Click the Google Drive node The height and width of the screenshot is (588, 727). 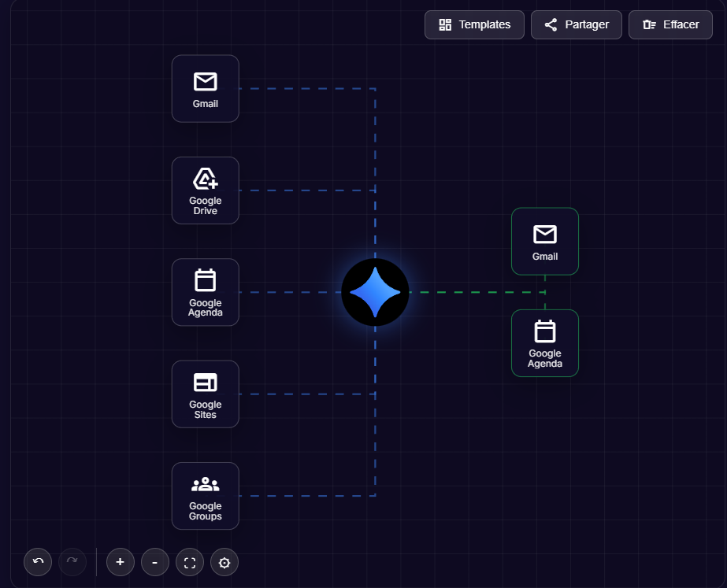[205, 190]
